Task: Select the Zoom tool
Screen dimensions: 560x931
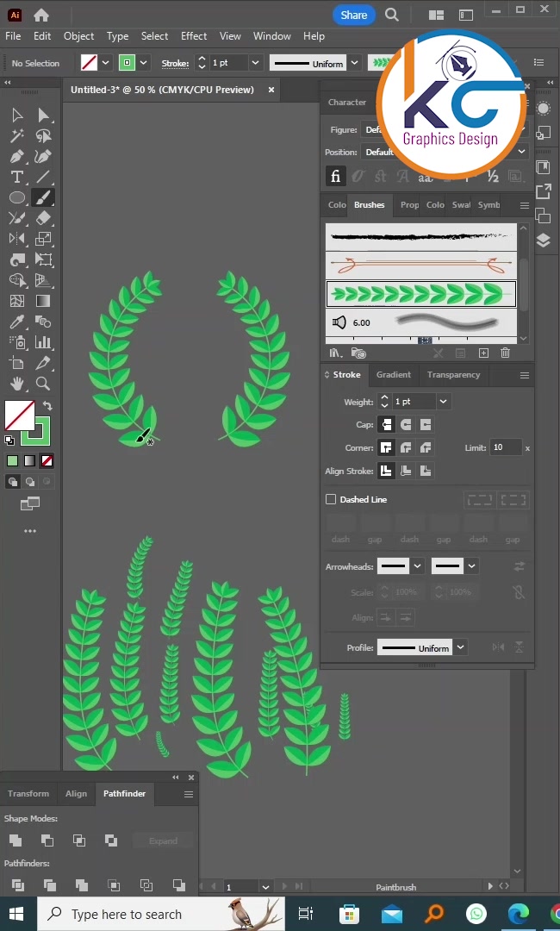Action: coord(43,384)
